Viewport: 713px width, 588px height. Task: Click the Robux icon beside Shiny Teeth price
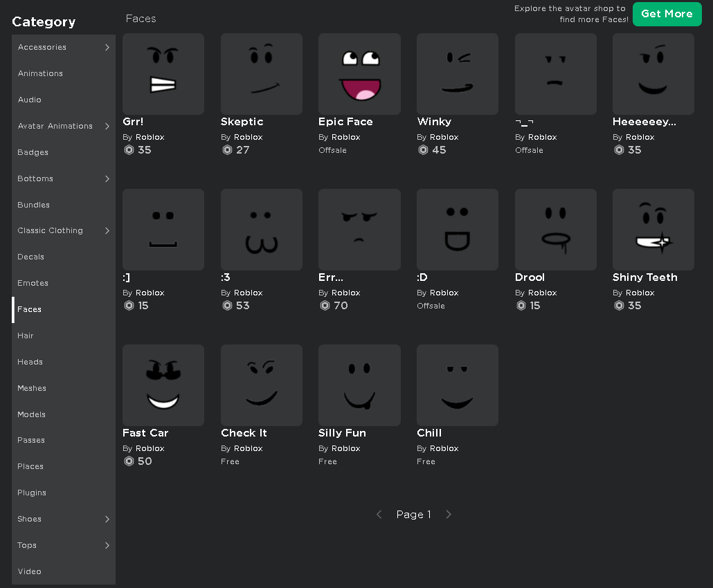point(619,305)
